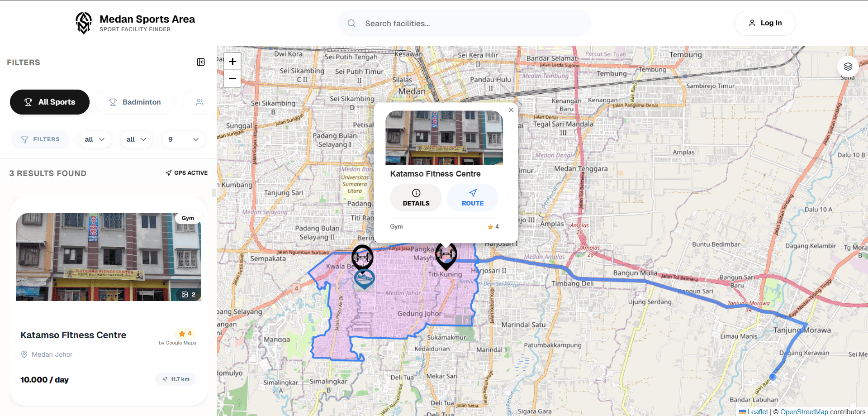868x416 pixels.
Task: Click '3 RESULTS FOUND' text
Action: (x=48, y=173)
